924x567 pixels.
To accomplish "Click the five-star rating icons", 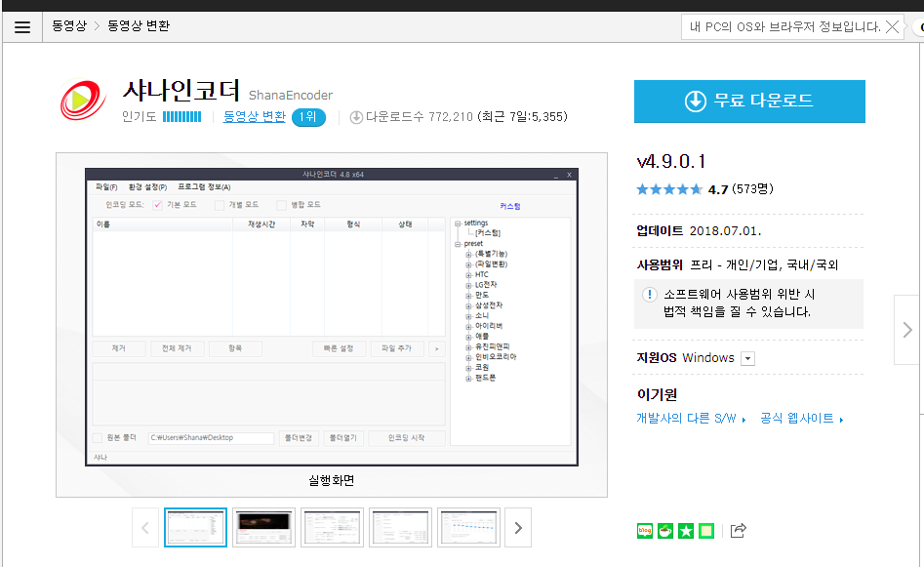I will point(669,189).
